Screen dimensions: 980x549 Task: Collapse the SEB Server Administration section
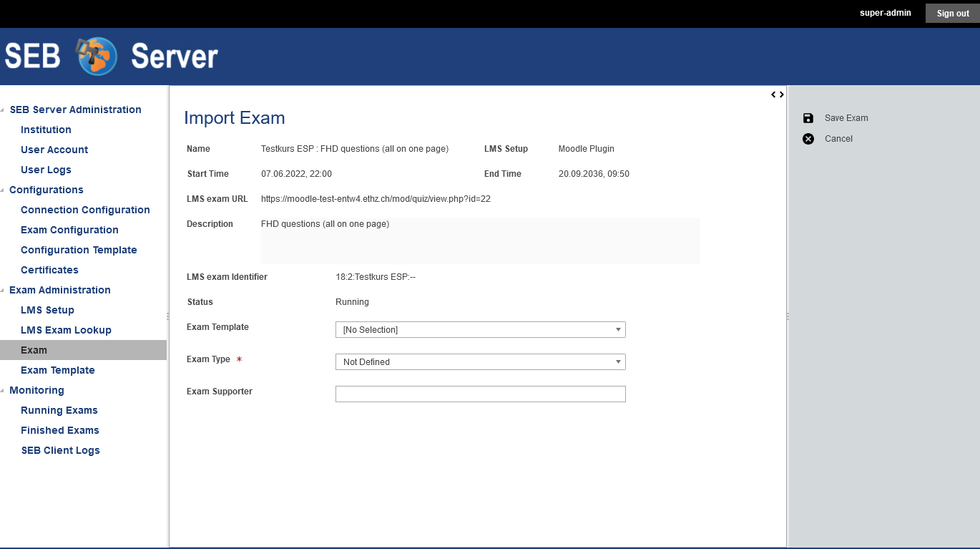click(3, 110)
